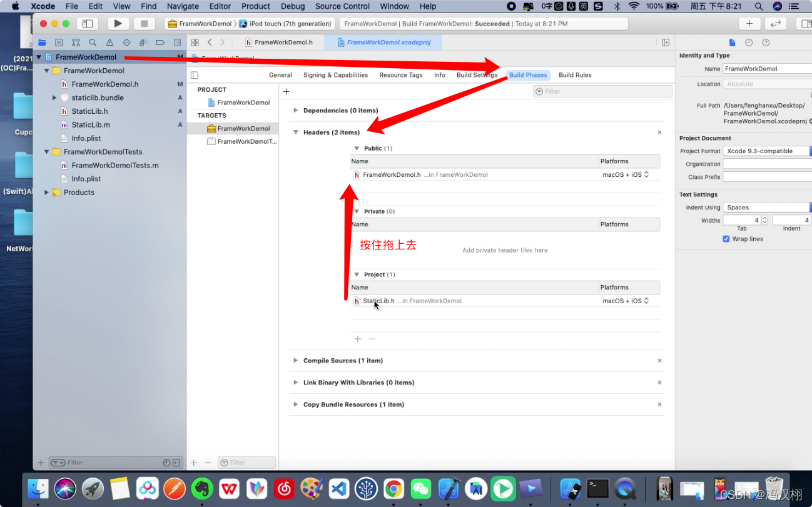Click the code review arrows button
The image size is (812, 507).
(x=776, y=24)
